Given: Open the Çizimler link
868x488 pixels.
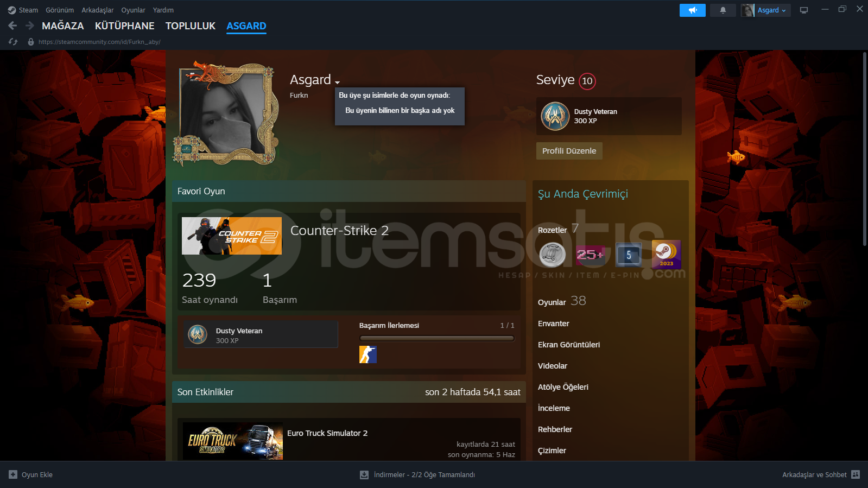Looking at the screenshot, I should pyautogui.click(x=552, y=451).
